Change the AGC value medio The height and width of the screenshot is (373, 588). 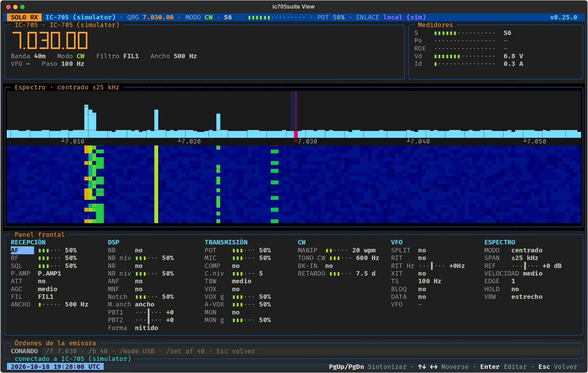coord(47,289)
